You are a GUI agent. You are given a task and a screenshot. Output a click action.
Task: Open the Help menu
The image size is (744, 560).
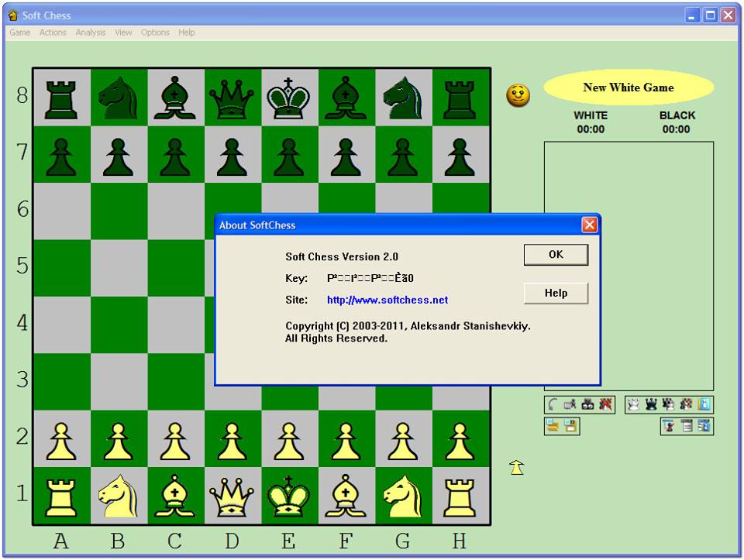[187, 33]
